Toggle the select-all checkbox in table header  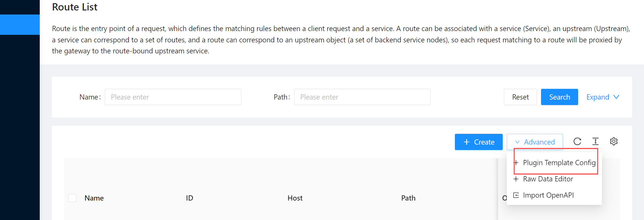pyautogui.click(x=72, y=198)
